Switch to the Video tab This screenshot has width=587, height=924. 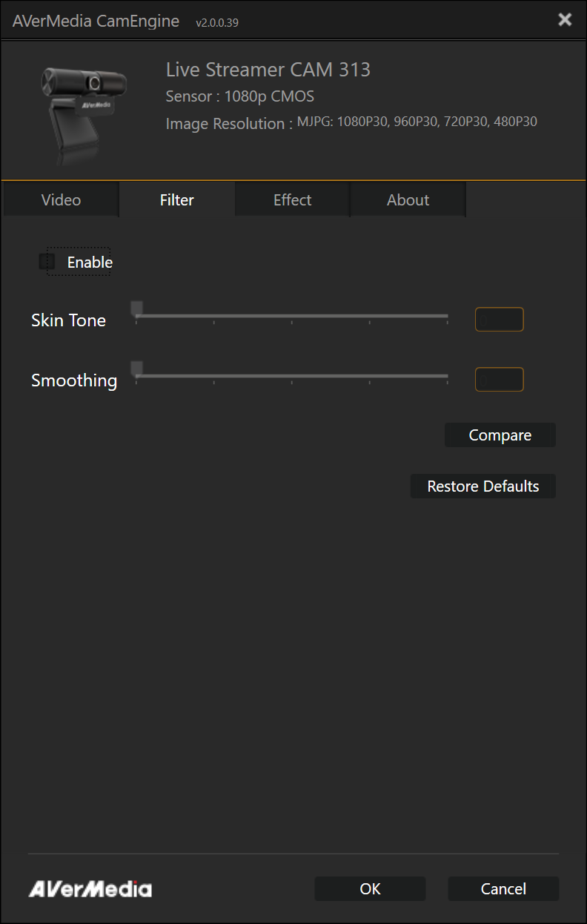click(61, 200)
